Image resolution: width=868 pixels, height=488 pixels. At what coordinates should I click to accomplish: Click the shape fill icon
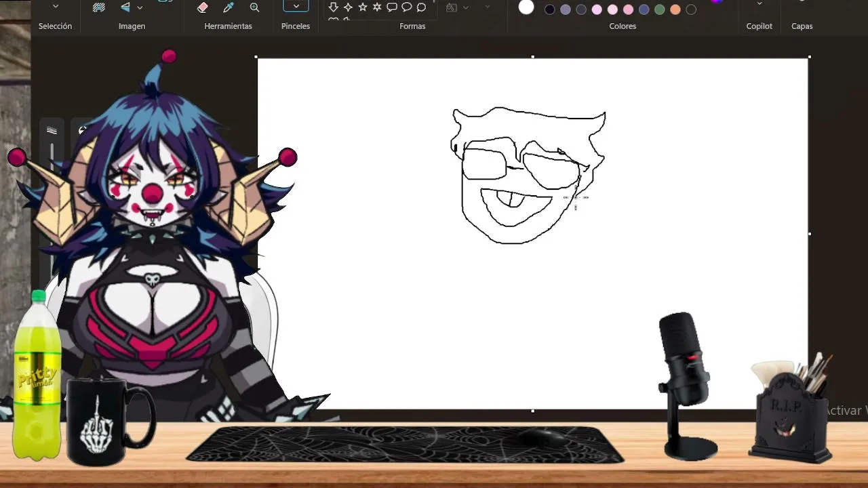coord(451,7)
